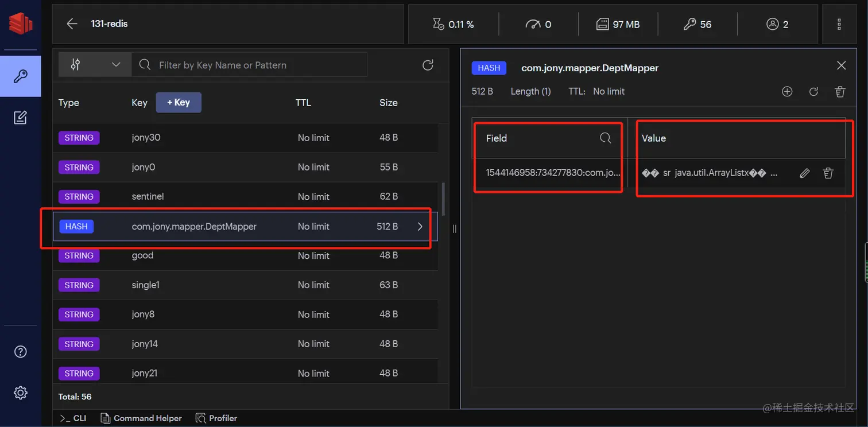Click the connected clients 2 indicator
Viewport: 868px width, 427px height.
777,24
